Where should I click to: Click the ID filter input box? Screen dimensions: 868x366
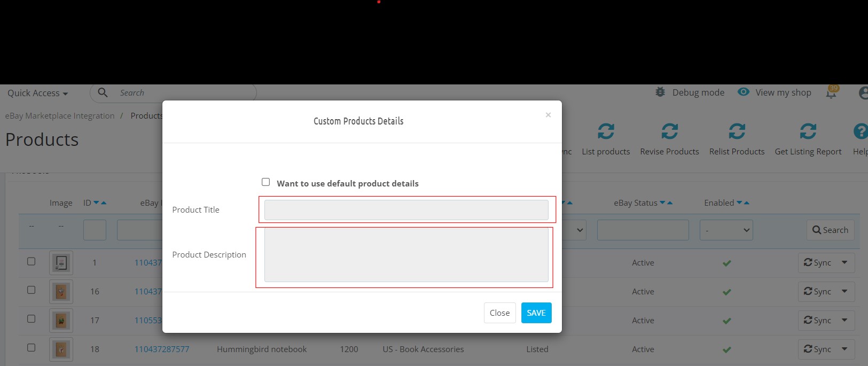tap(95, 230)
